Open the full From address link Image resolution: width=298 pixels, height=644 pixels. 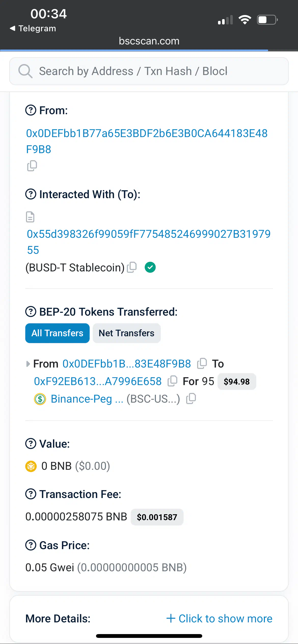pos(147,134)
